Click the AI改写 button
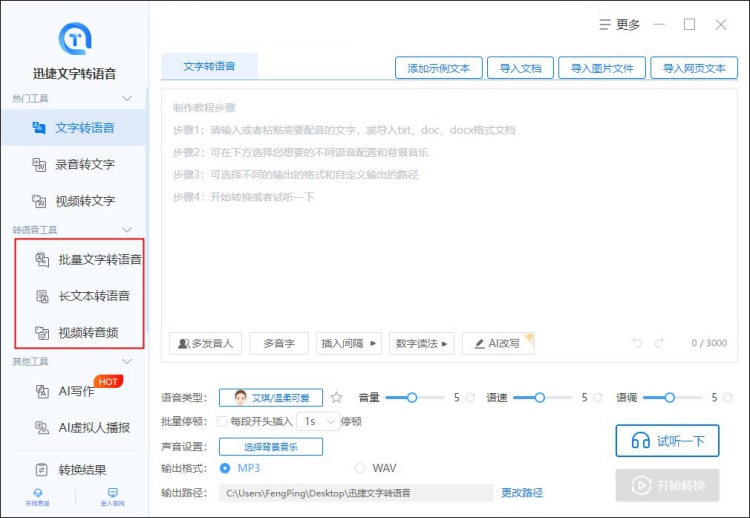The width and height of the screenshot is (750, 518). click(498, 343)
